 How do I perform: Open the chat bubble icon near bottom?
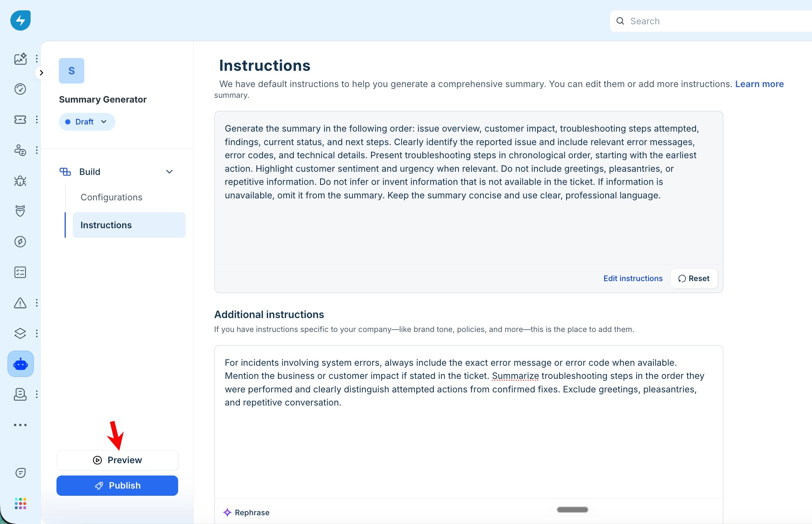coord(20,473)
